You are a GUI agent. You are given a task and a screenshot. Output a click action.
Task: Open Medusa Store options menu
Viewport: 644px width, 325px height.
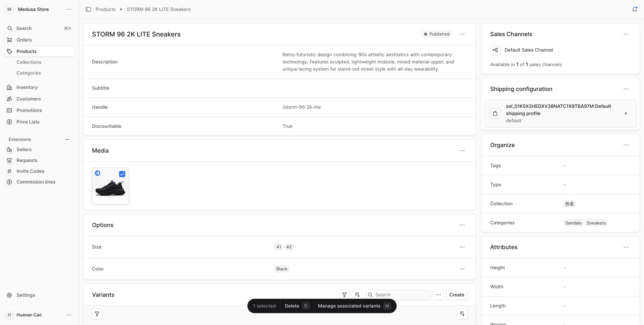coord(69,9)
